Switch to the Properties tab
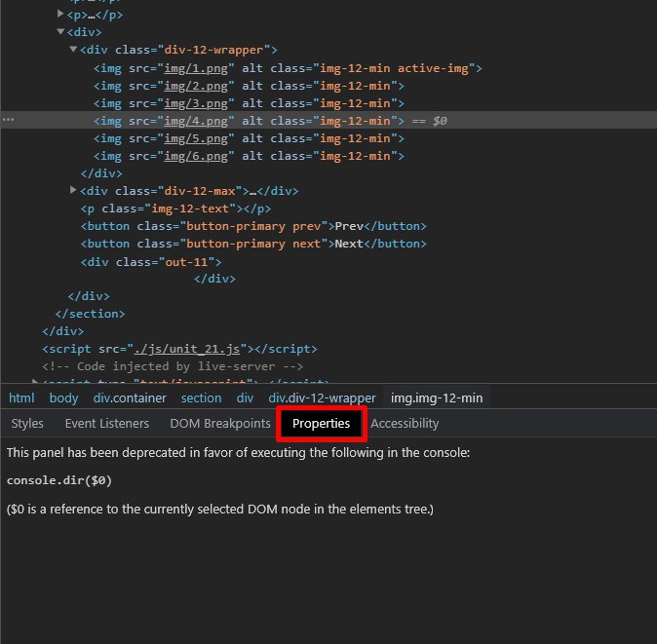Screen dimensions: 657x644 pyautogui.click(x=322, y=424)
